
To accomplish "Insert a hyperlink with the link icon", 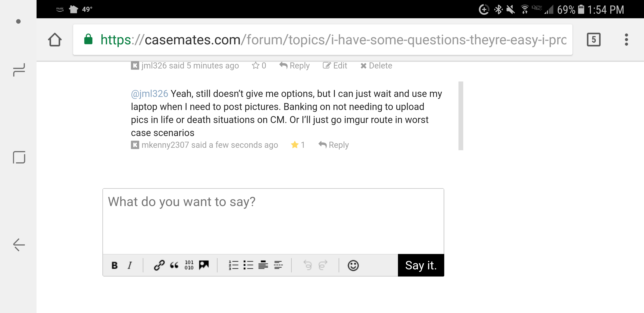I will (159, 265).
